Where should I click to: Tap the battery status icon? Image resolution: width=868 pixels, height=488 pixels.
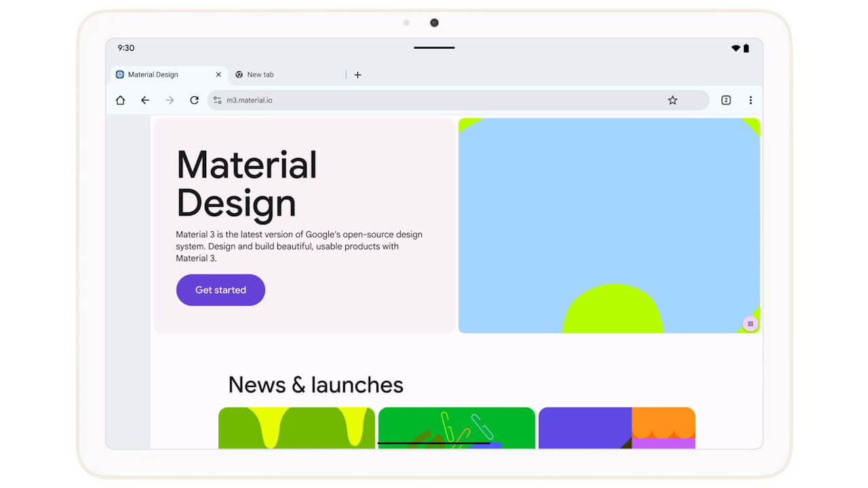point(746,48)
